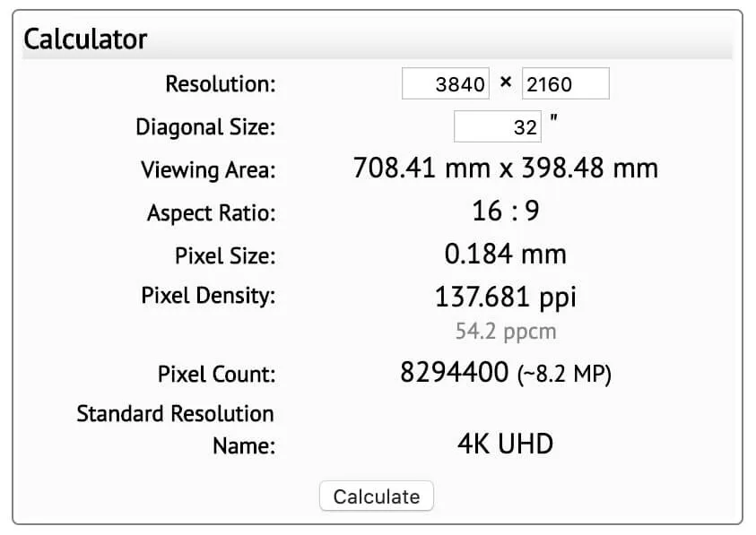This screenshot has height=535, width=756.
Task: Click the Resolution label
Action: (x=221, y=84)
